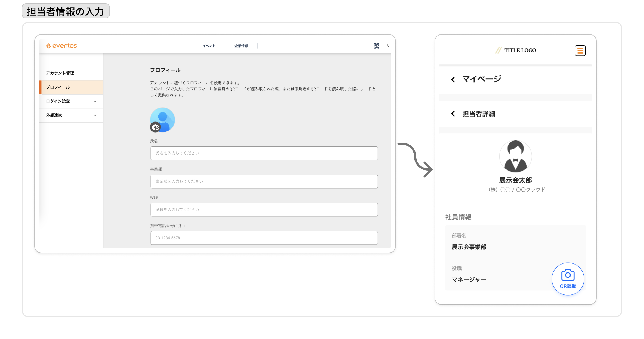Click the blue profile avatar image
The image size is (644, 339).
(163, 120)
